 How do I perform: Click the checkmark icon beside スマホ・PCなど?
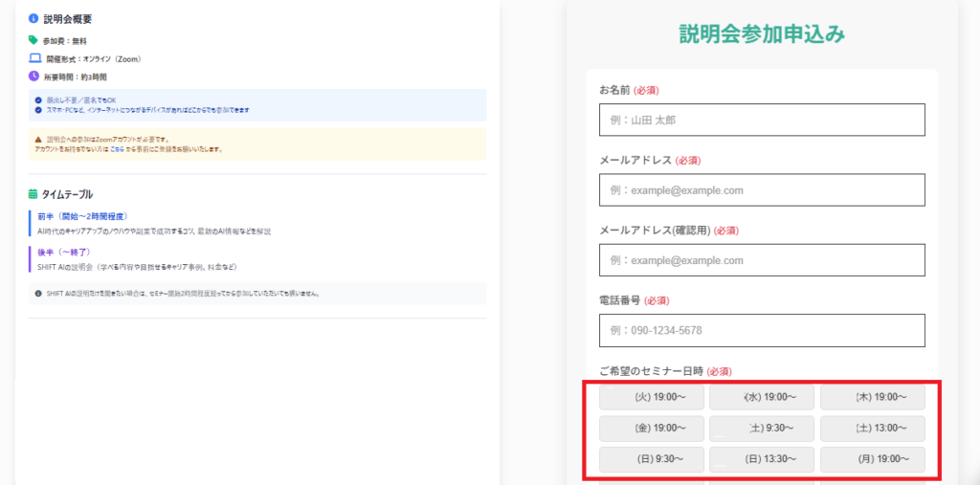pos(38,110)
